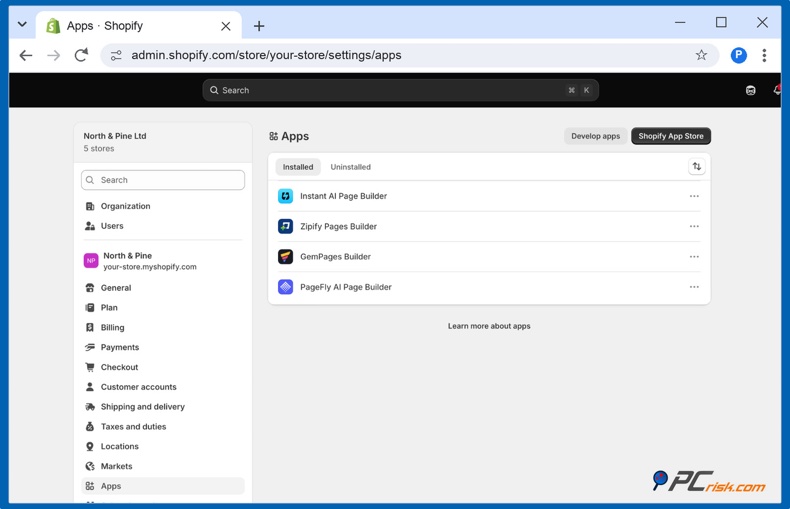Click the GemPages Builder app icon
Screen dimensions: 790x509
[x=285, y=257]
